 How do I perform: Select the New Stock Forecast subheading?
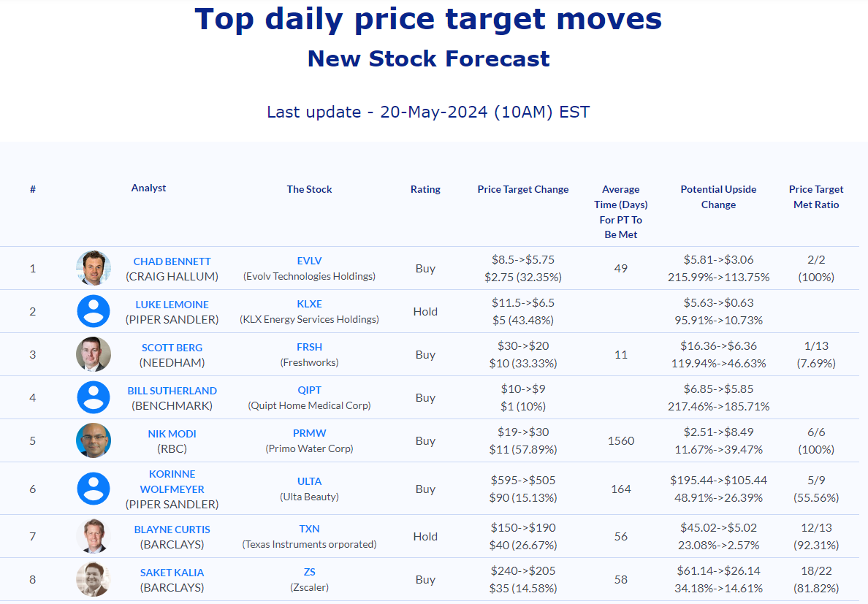pos(428,58)
